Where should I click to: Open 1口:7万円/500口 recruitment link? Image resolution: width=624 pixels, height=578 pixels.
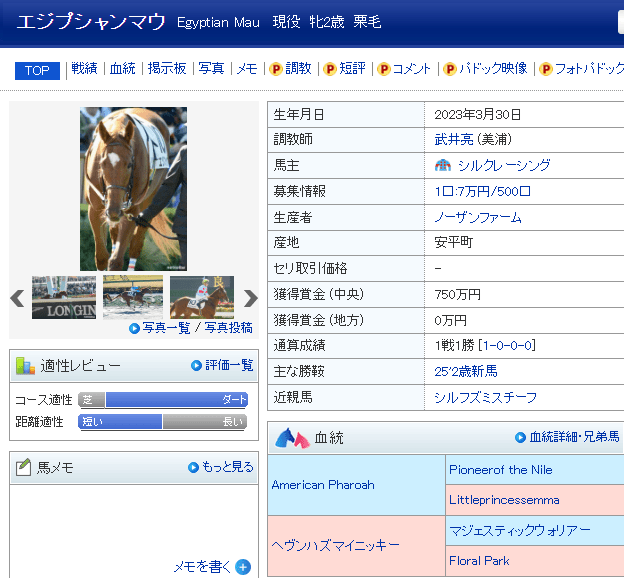[482, 191]
